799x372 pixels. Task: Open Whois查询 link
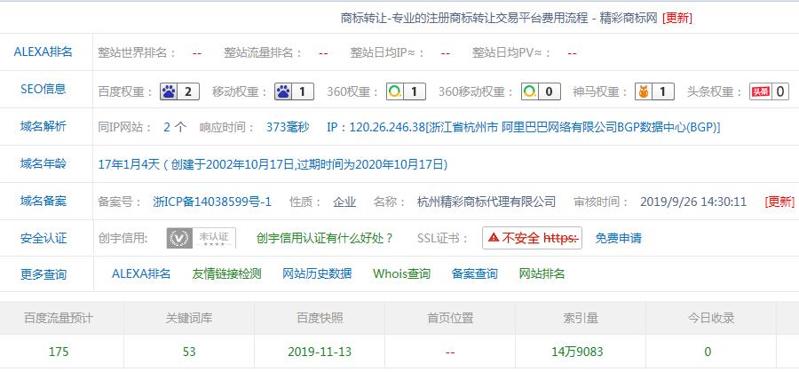coord(402,274)
